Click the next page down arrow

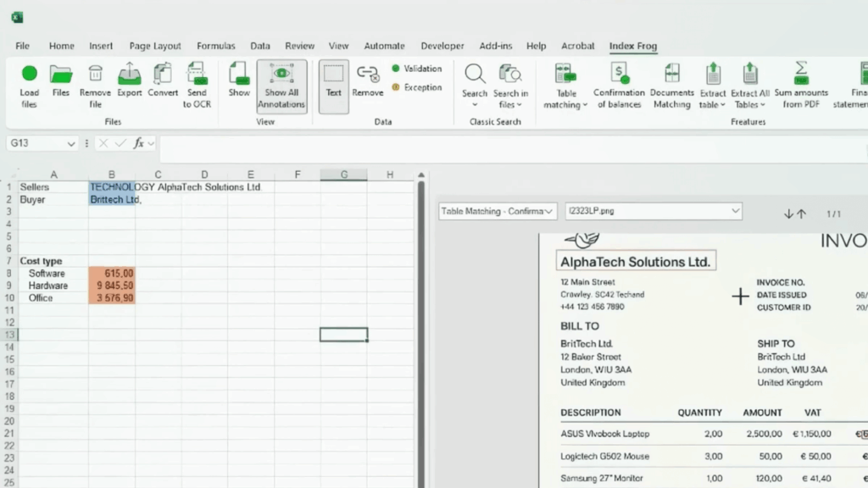[x=788, y=214]
